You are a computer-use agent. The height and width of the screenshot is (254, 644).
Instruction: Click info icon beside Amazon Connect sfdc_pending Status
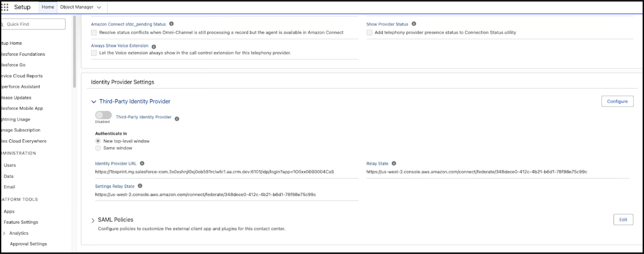pyautogui.click(x=172, y=24)
